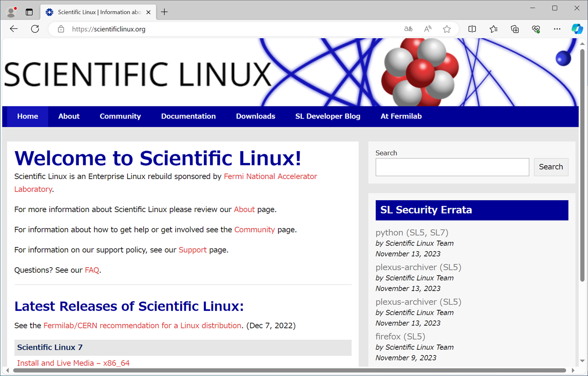Image resolution: width=588 pixels, height=376 pixels.
Task: Open the Favorites list icon
Action: pos(493,29)
